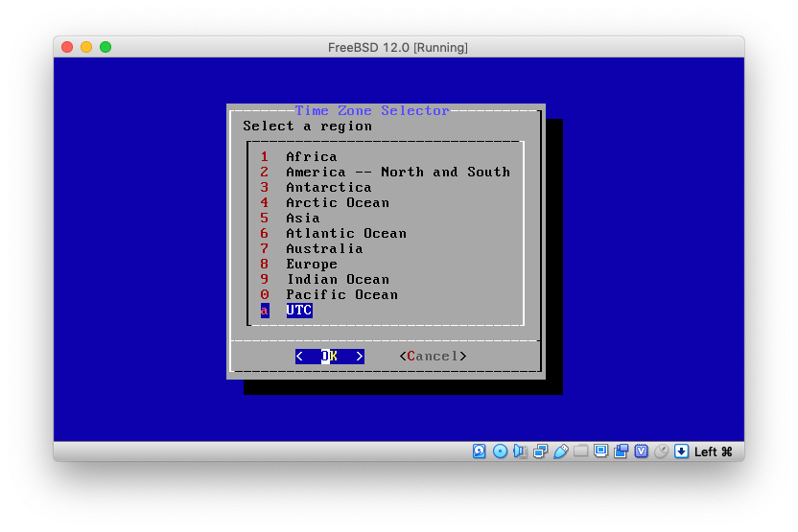
Task: Select the highlighted UTC entry
Action: 298,311
